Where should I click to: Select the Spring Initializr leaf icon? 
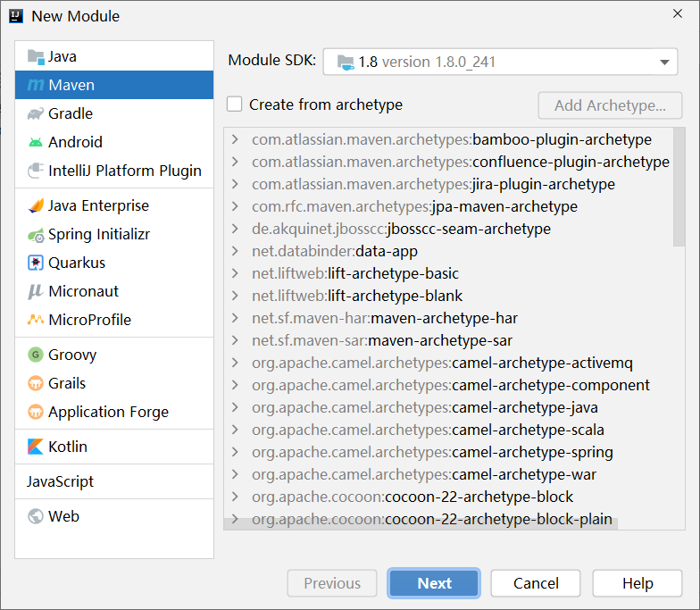click(36, 235)
